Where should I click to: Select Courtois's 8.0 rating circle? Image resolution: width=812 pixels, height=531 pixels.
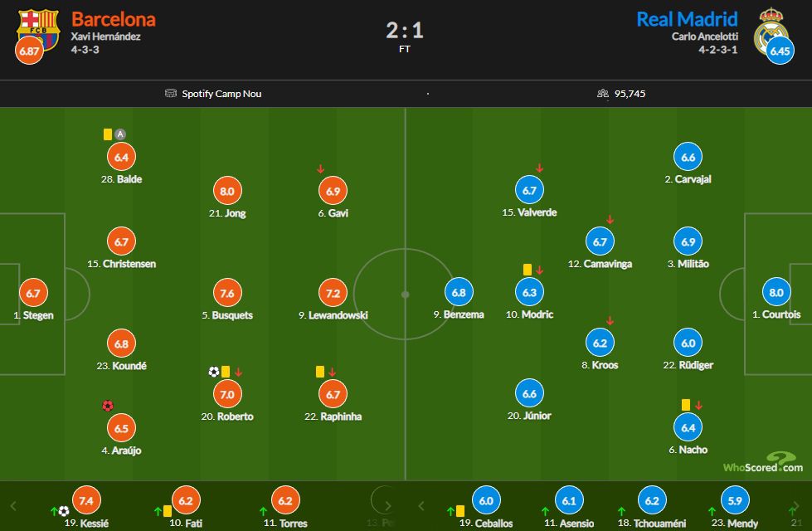[x=776, y=292]
